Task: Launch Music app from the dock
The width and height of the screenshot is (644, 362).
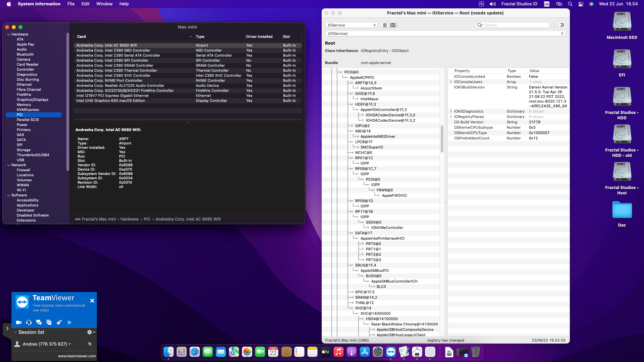Action: pyautogui.click(x=338, y=352)
